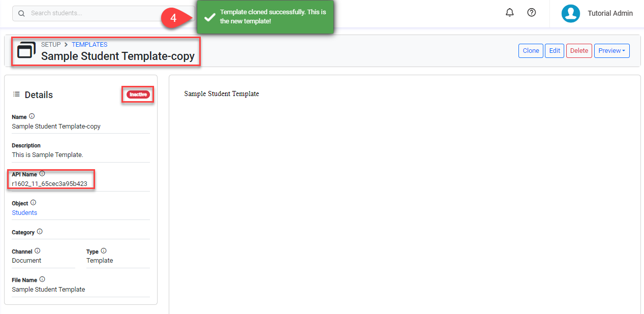Click the info icon next to Object
The image size is (644, 314).
[34, 203]
